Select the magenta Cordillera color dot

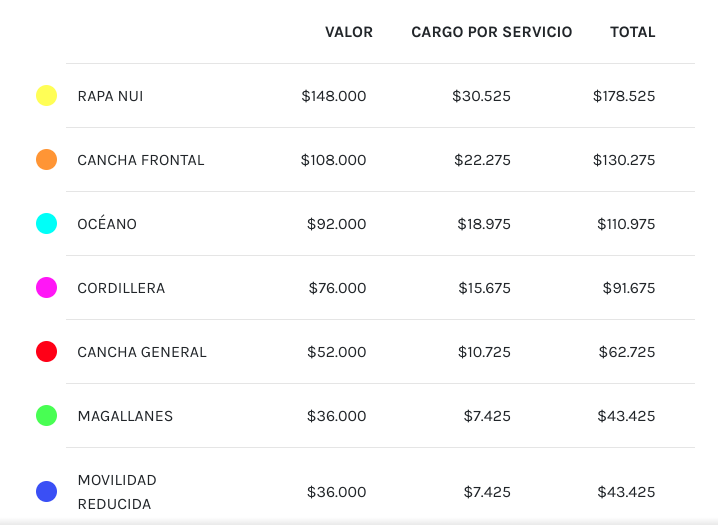point(46,288)
